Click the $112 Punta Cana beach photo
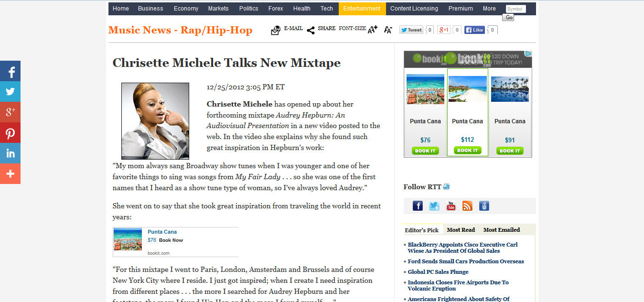The height and width of the screenshot is (302, 644). [468, 89]
